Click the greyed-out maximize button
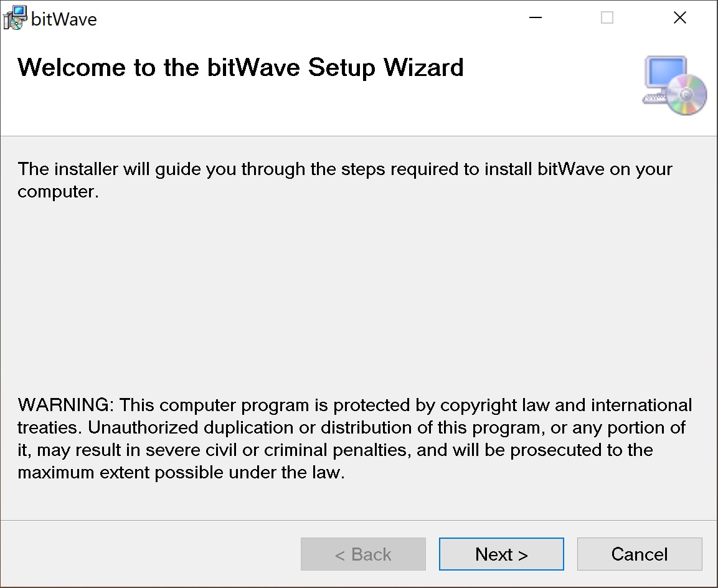The height and width of the screenshot is (588, 718). point(607,18)
